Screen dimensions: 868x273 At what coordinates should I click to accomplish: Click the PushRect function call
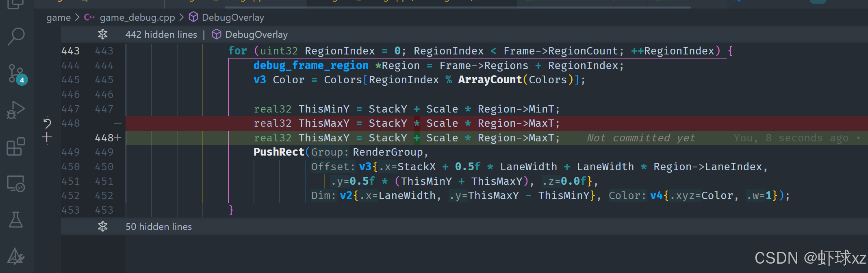(x=279, y=152)
